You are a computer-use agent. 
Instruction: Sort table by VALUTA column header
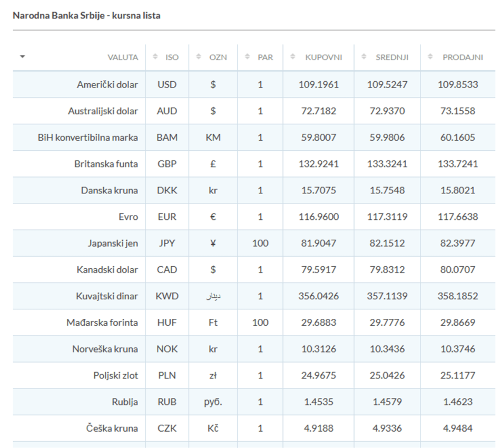[123, 57]
